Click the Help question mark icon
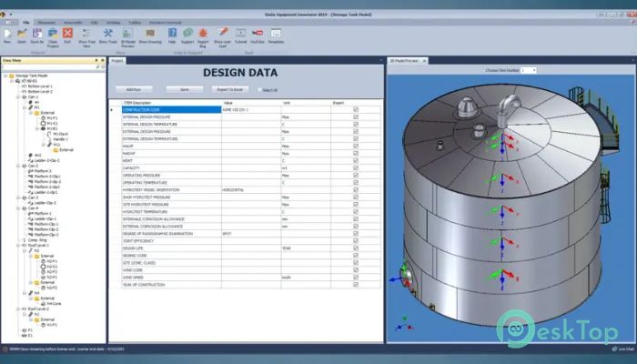 [171, 33]
